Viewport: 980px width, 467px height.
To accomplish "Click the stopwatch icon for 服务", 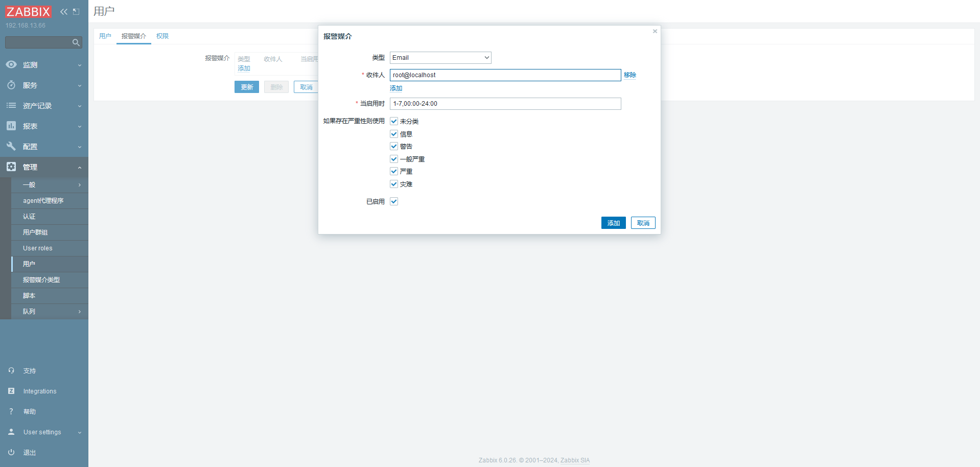I will (11, 85).
